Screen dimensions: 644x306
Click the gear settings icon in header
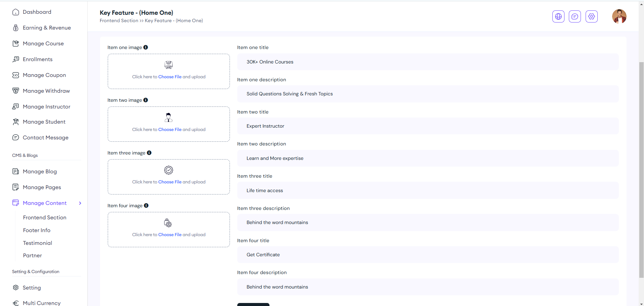(591, 16)
